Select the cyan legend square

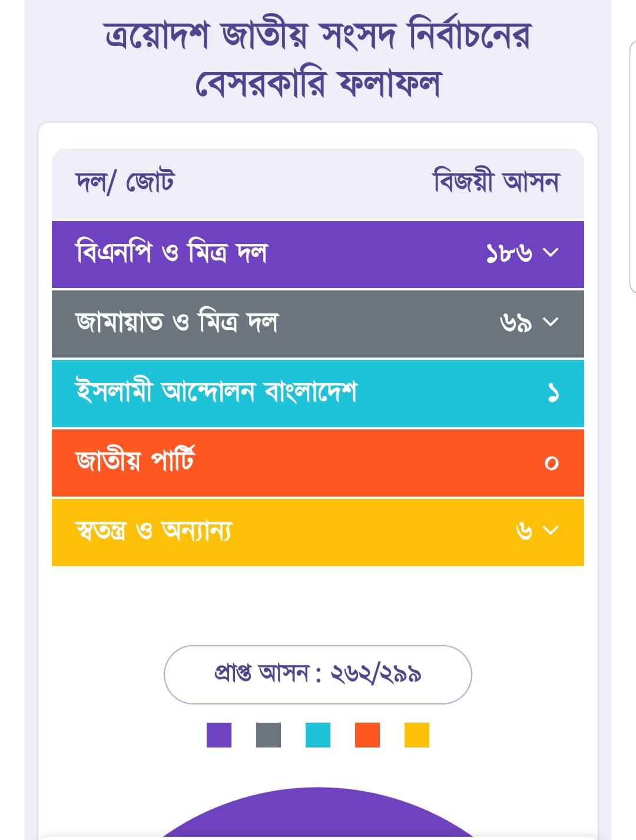[x=318, y=735]
